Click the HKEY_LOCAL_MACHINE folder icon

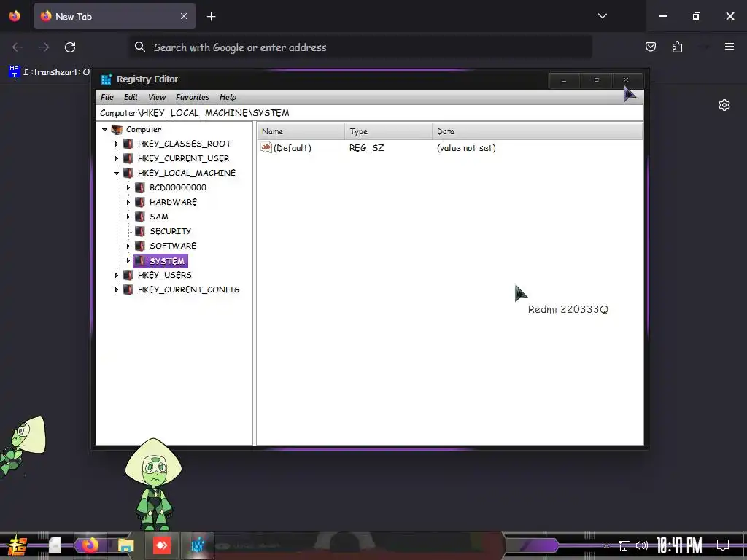pyautogui.click(x=128, y=173)
